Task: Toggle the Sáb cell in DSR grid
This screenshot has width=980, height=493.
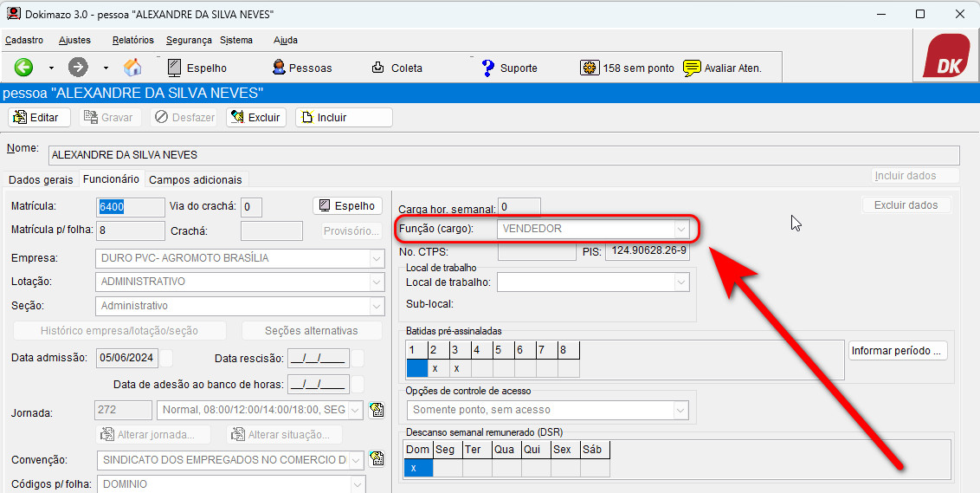Action: coord(594,468)
